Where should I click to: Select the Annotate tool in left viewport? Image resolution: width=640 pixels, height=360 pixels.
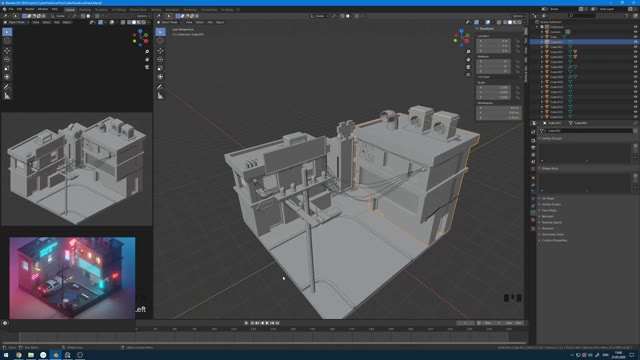coord(7,87)
